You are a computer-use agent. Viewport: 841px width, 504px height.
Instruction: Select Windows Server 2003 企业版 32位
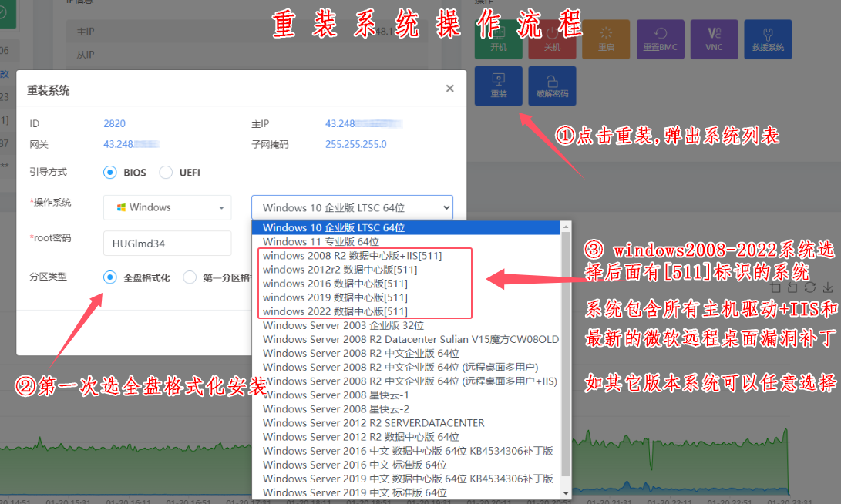coord(406,325)
